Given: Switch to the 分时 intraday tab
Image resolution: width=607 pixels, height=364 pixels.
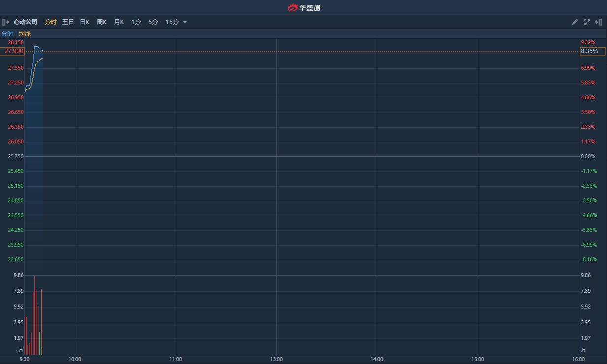Looking at the screenshot, I should tap(51, 22).
